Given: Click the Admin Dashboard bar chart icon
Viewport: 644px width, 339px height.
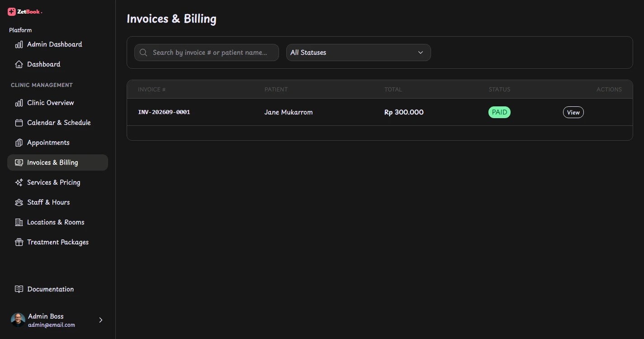Looking at the screenshot, I should (x=19, y=44).
